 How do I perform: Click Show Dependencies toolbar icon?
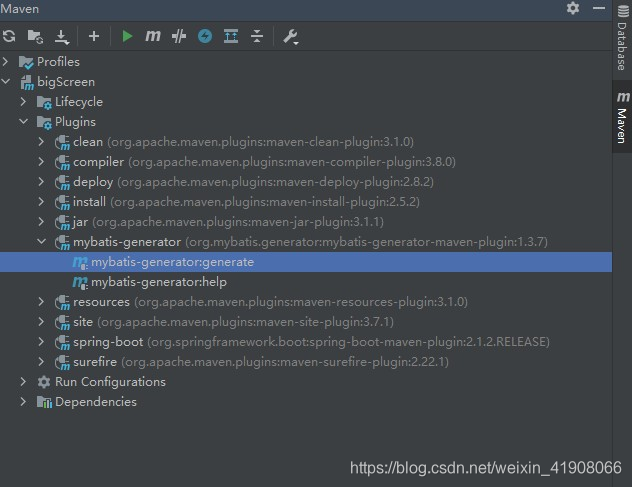[x=231, y=36]
